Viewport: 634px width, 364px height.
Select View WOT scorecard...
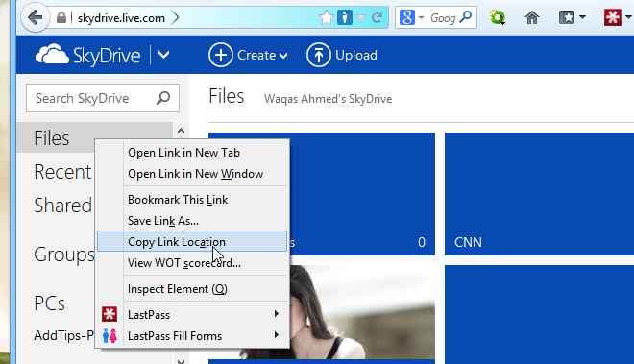click(192, 263)
